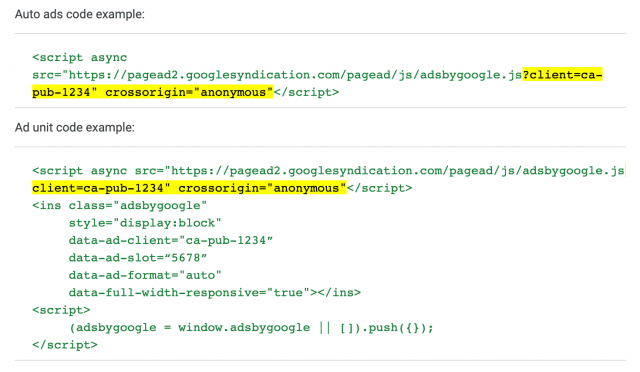Click the '<script async' line in auto ads code
Image resolution: width=640 pixels, height=372 pixels.
(80, 58)
